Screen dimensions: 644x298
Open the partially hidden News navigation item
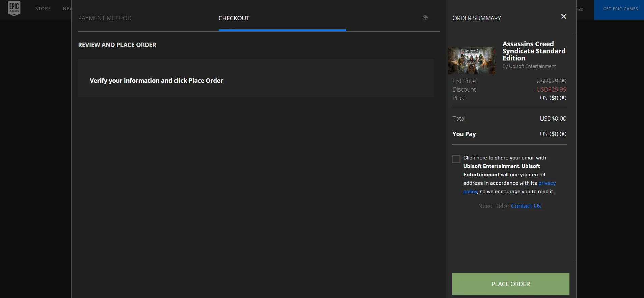pyautogui.click(x=67, y=9)
